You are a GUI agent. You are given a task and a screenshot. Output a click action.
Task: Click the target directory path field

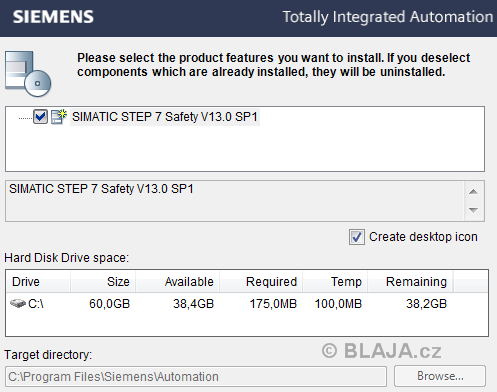coord(196,377)
